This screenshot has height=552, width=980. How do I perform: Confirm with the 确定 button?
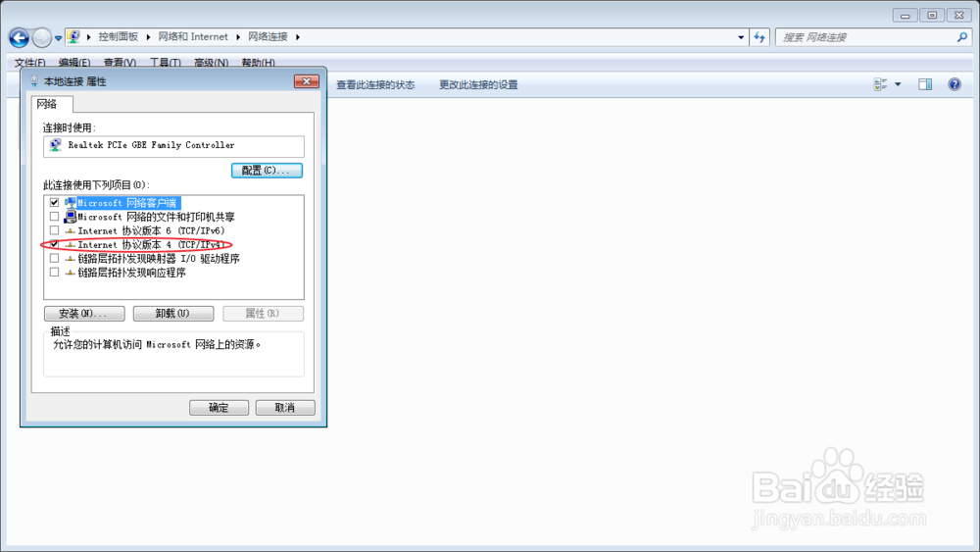(x=219, y=408)
